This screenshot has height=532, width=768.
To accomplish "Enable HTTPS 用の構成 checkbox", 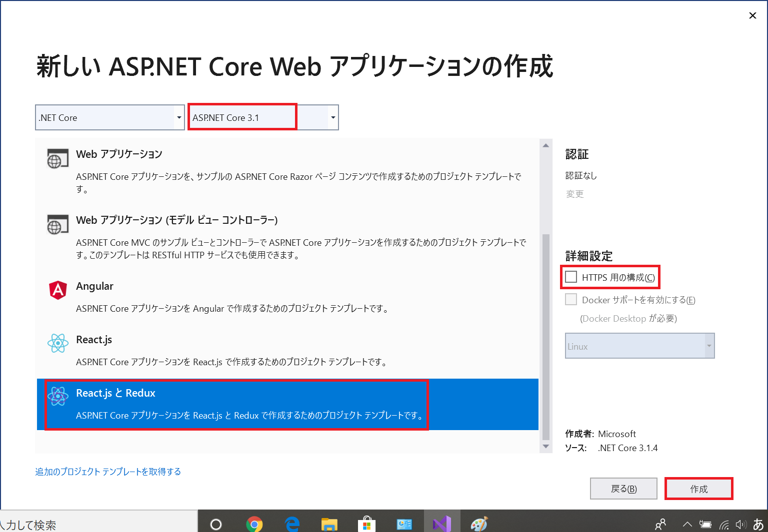I will pyautogui.click(x=571, y=277).
